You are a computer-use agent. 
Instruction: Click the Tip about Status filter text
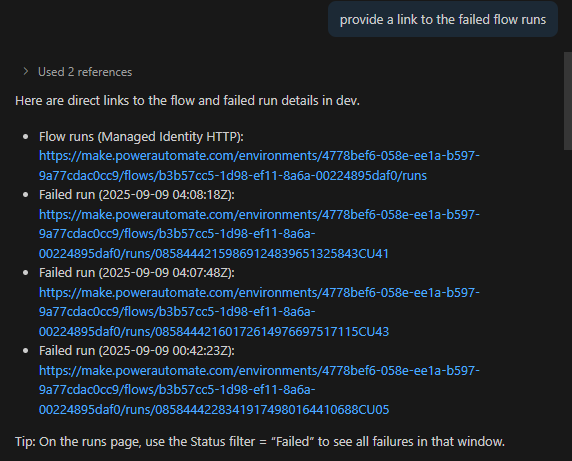(x=260, y=441)
